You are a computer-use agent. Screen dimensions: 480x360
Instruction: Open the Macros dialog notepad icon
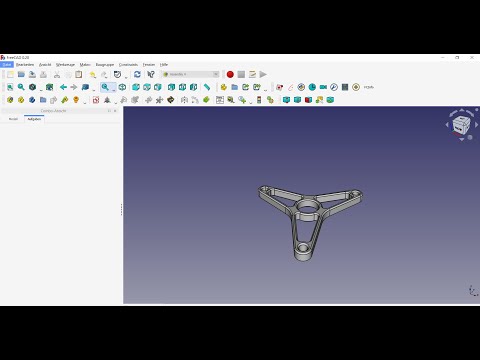(x=252, y=74)
